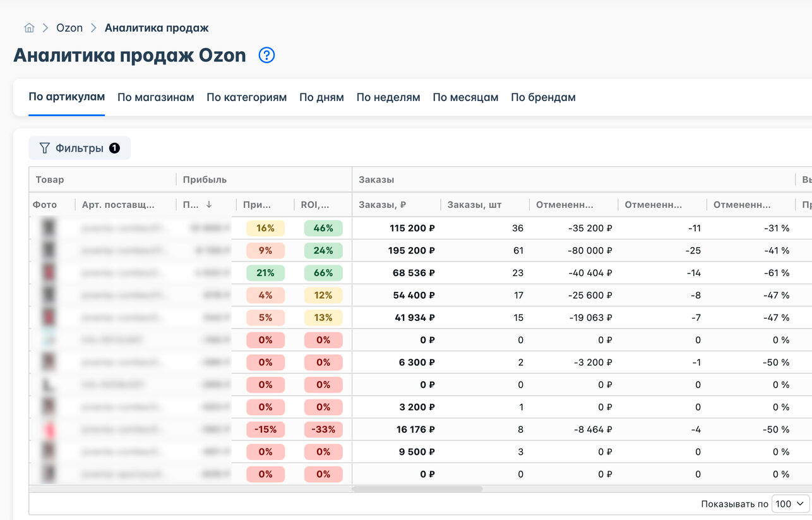Screen dimensions: 812x520
Task: Select the -25 cancelled count cell
Action: (x=662, y=251)
